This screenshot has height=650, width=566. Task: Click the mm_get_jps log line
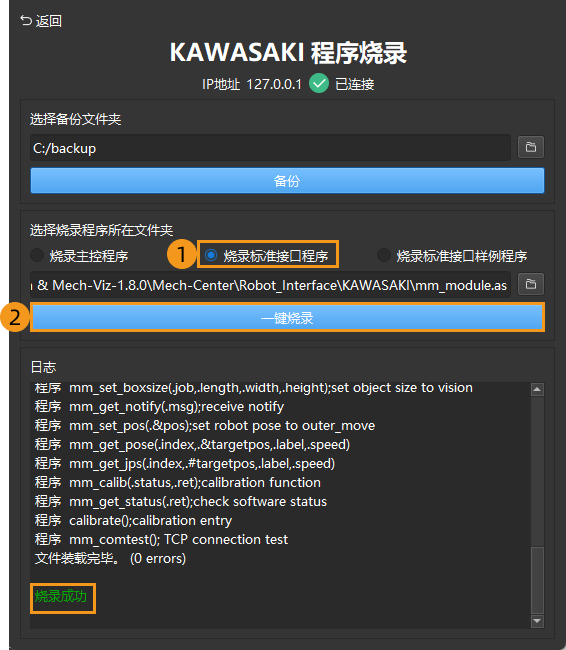[x=185, y=463]
